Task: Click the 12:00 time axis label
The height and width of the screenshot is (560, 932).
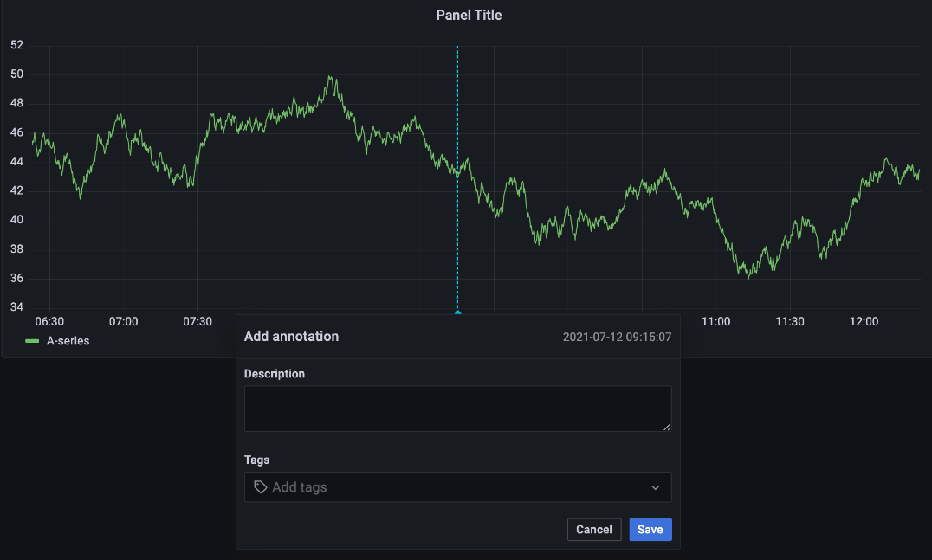Action: (x=864, y=321)
